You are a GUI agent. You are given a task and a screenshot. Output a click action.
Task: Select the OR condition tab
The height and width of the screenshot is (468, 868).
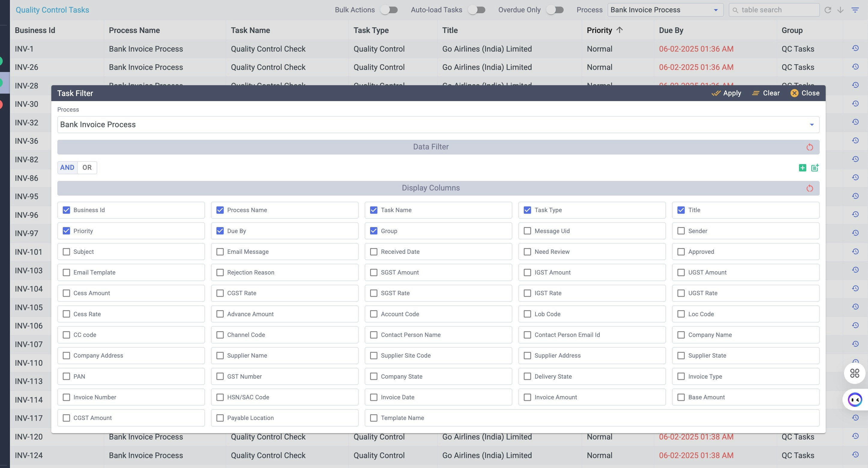pyautogui.click(x=87, y=168)
